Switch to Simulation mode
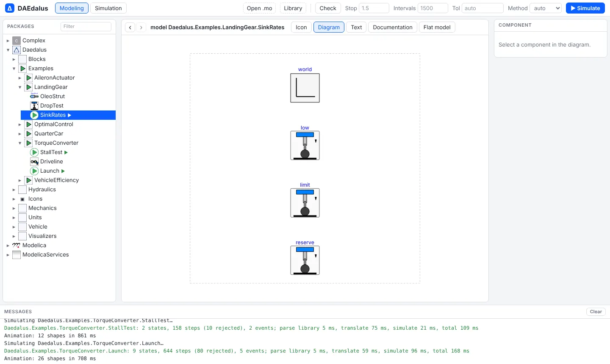The image size is (610, 364). tap(108, 8)
